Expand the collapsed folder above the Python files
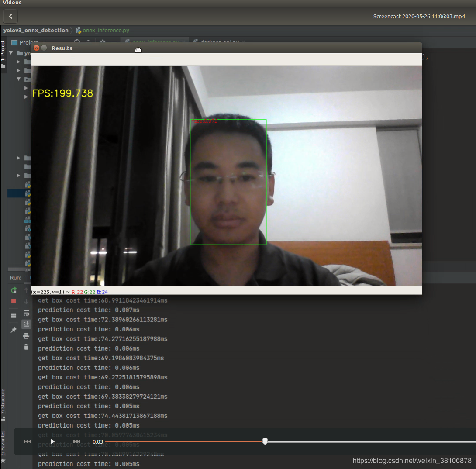Screen dimensions: 476x469 (x=18, y=176)
